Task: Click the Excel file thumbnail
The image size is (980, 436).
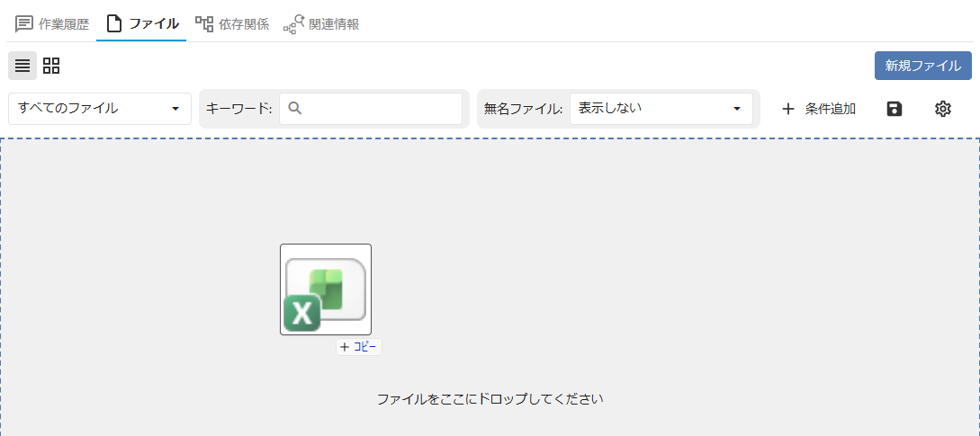Action: pyautogui.click(x=326, y=289)
